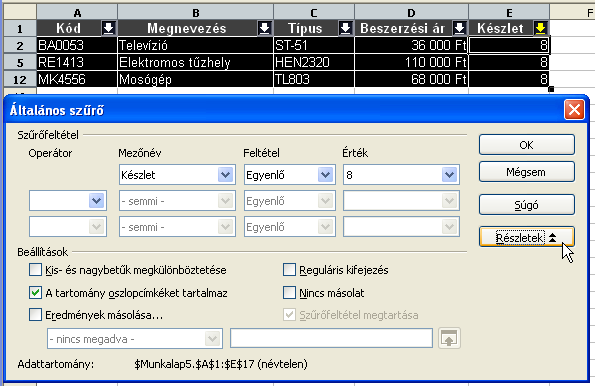Image resolution: width=595 pixels, height=386 pixels.
Task: Check the Nincs másolat option
Action: [x=289, y=293]
